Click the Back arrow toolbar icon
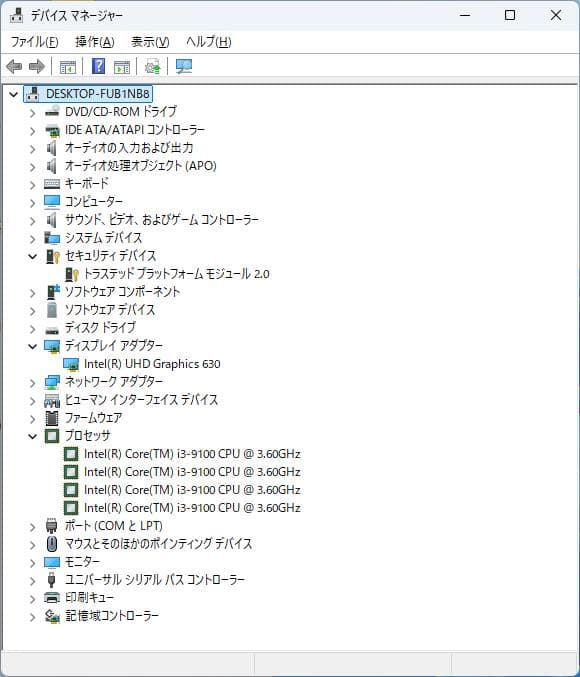The height and width of the screenshot is (677, 580). (x=14, y=66)
